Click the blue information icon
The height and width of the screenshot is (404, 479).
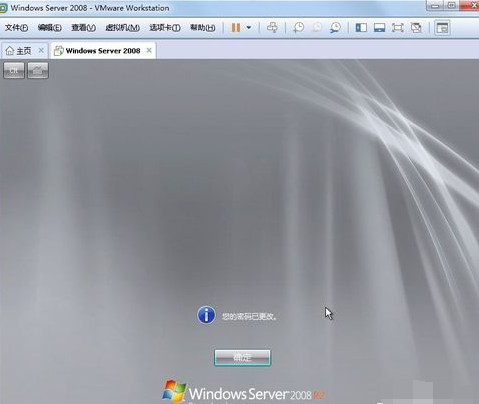click(x=206, y=315)
